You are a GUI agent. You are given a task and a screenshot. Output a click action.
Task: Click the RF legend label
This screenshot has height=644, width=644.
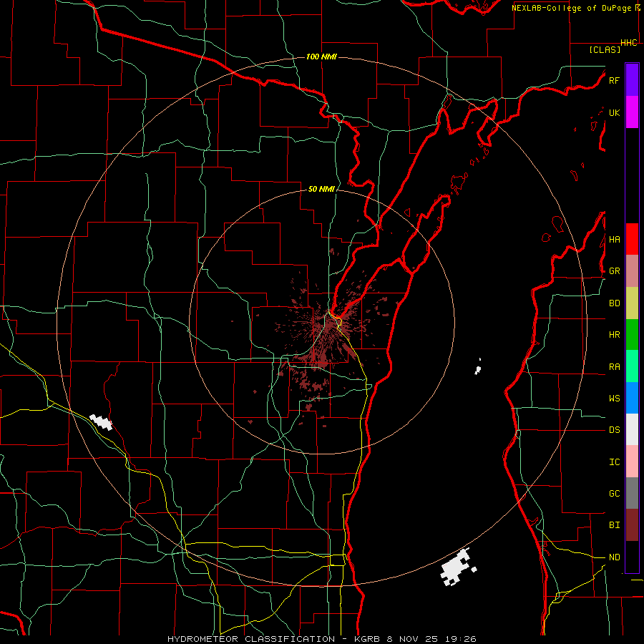click(x=614, y=80)
